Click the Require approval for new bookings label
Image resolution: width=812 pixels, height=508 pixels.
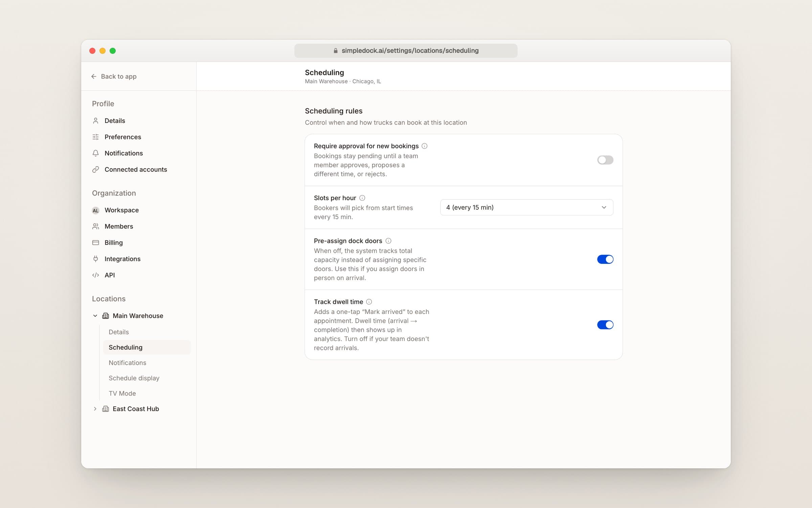(x=366, y=146)
